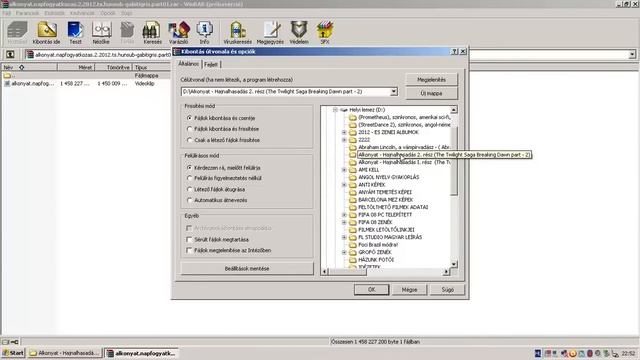
Task: Select Fájlok kibontása és cseréje radio
Action: point(189,118)
